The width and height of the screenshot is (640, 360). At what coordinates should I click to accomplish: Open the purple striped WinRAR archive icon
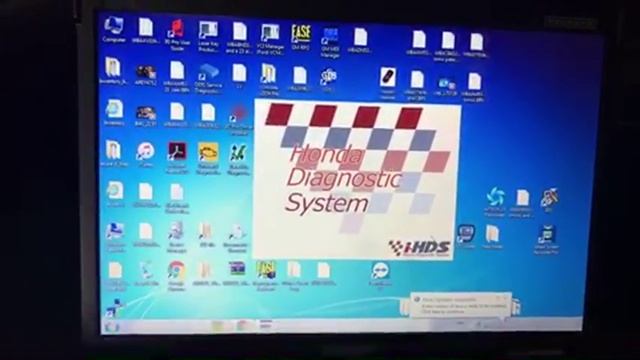pos(237,273)
